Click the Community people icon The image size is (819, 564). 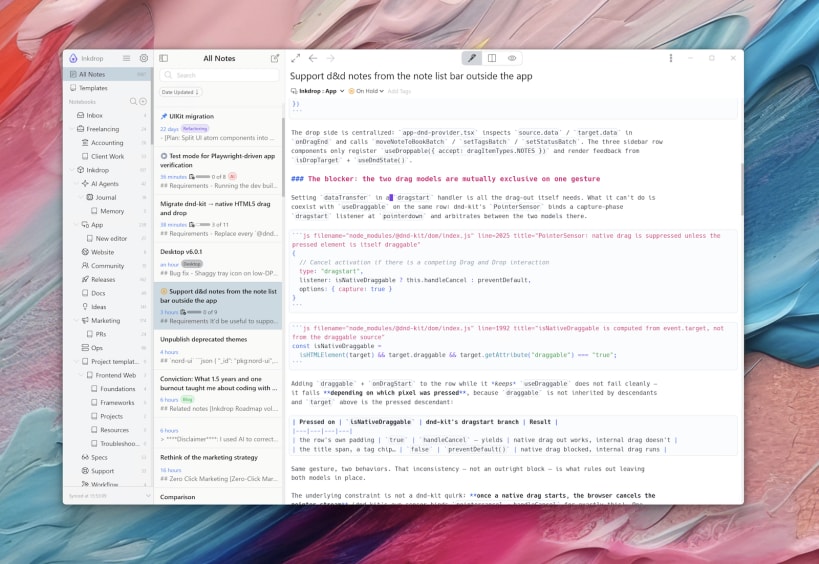coord(85,266)
